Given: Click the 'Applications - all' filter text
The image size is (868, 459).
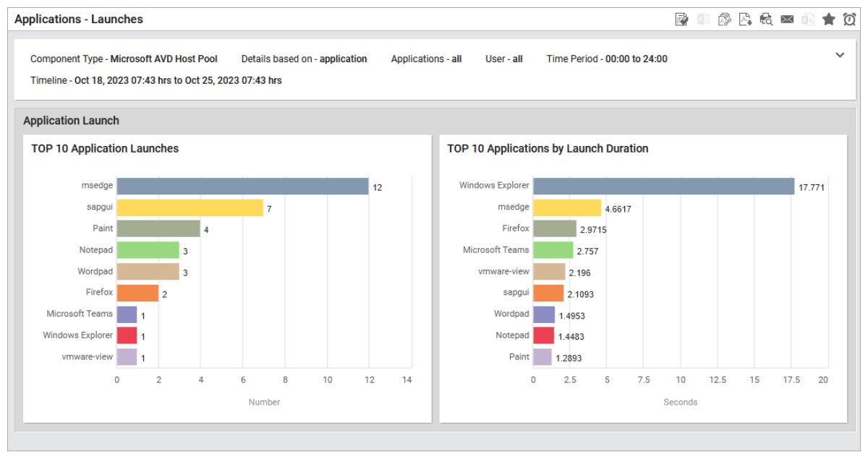Looking at the screenshot, I should 426,59.
